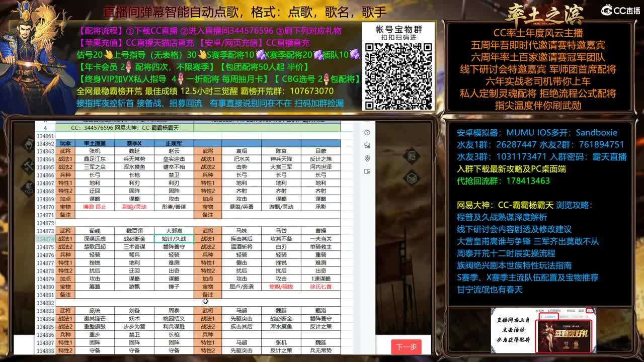Select the location pin icon in the sidebar

(368, 158)
